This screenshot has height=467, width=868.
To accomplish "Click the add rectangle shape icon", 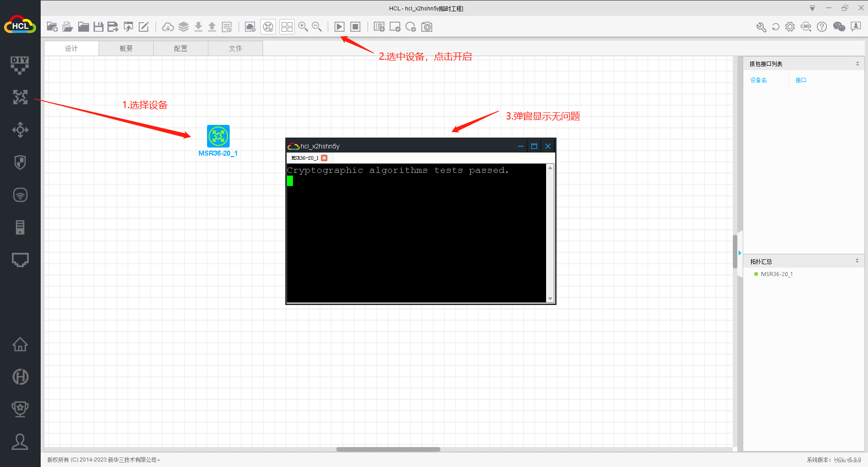I will coord(395,27).
